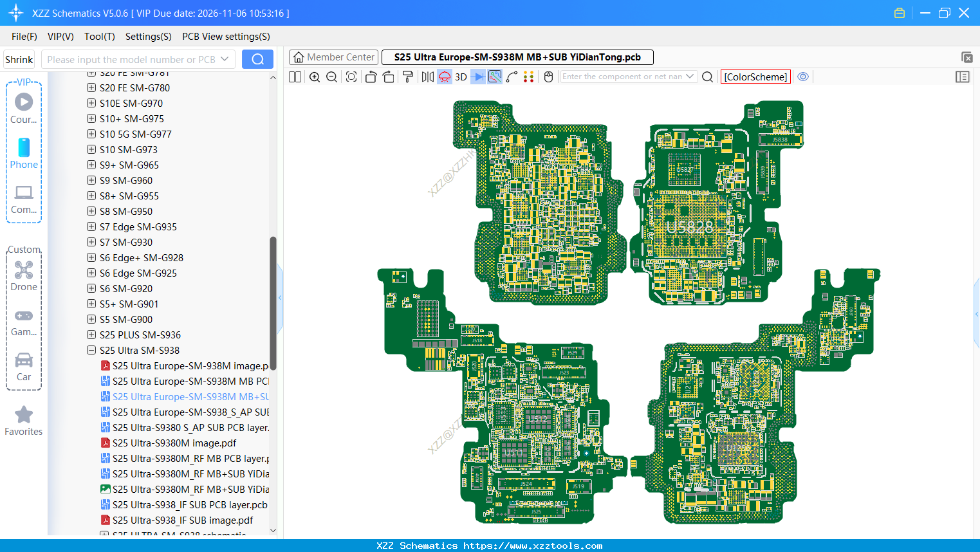This screenshot has width=980, height=552.
Task: Select the route trace tool
Action: click(512, 77)
